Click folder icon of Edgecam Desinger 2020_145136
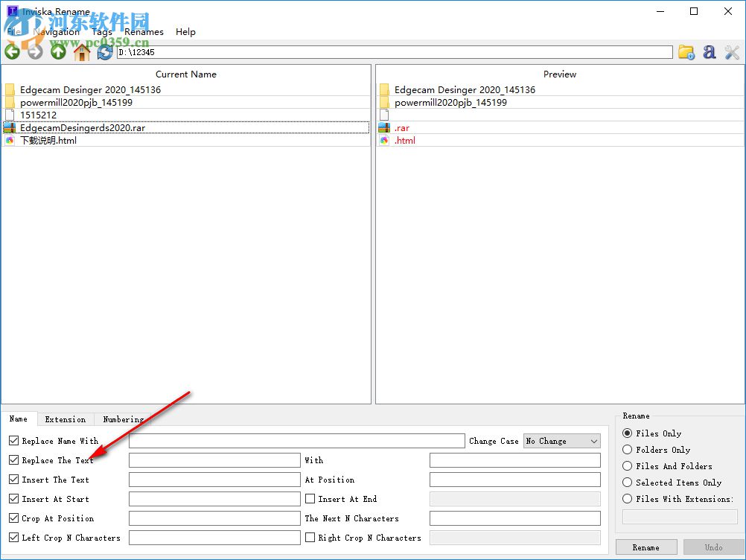This screenshot has height=560, width=746. coord(10,89)
